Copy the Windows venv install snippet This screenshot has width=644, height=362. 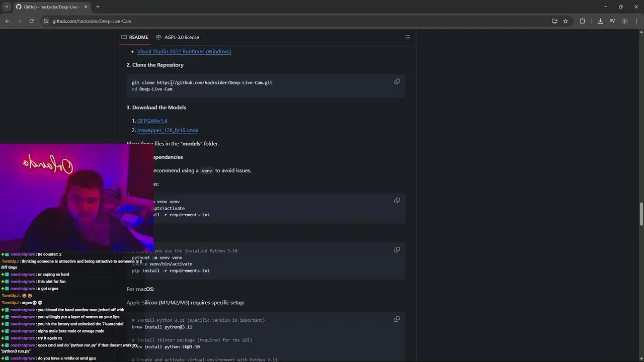click(397, 200)
